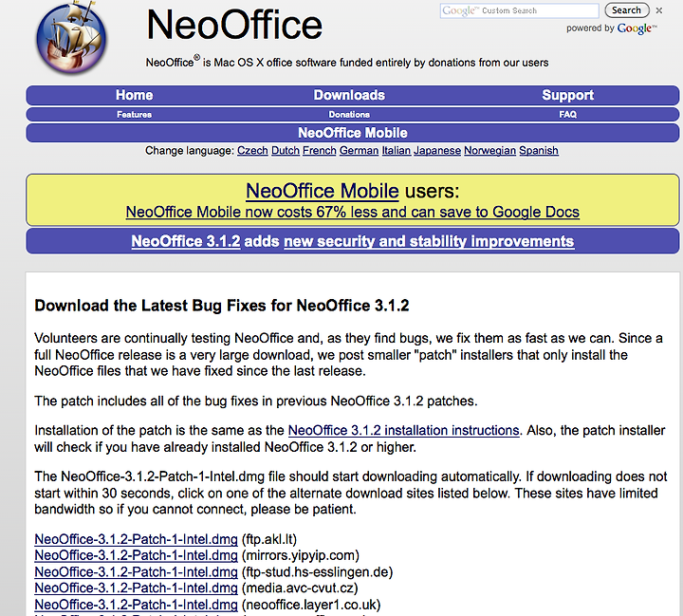
Task: Go to the Features page
Action: [134, 114]
